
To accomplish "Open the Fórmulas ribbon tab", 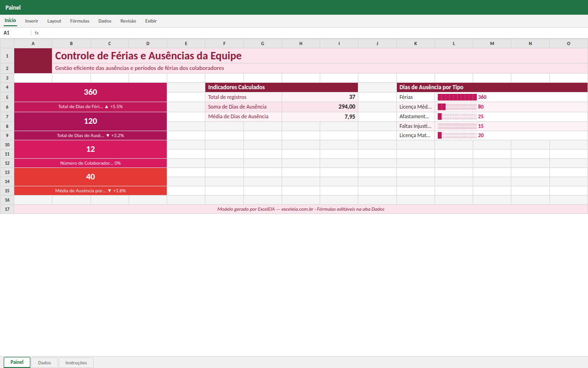I will (x=79, y=21).
